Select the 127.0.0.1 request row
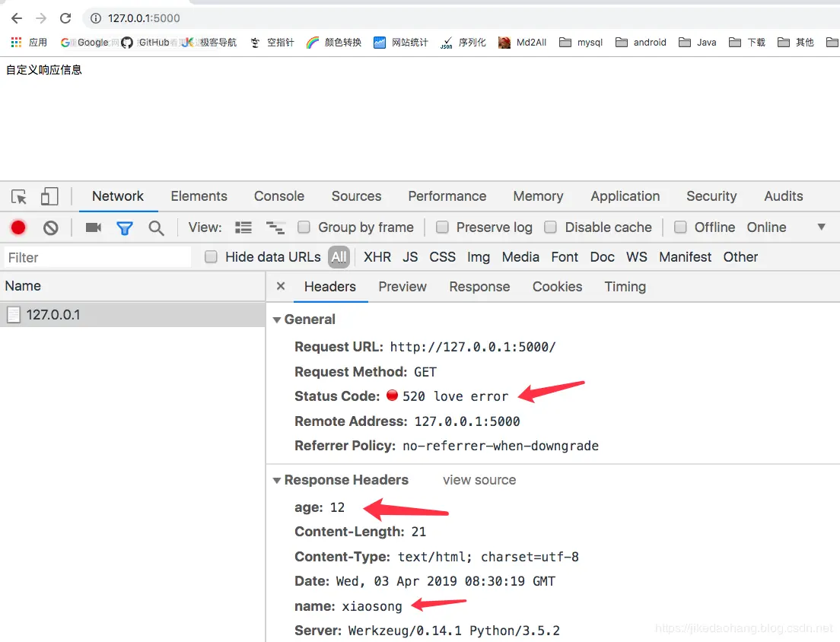840x642 pixels. coord(132,314)
